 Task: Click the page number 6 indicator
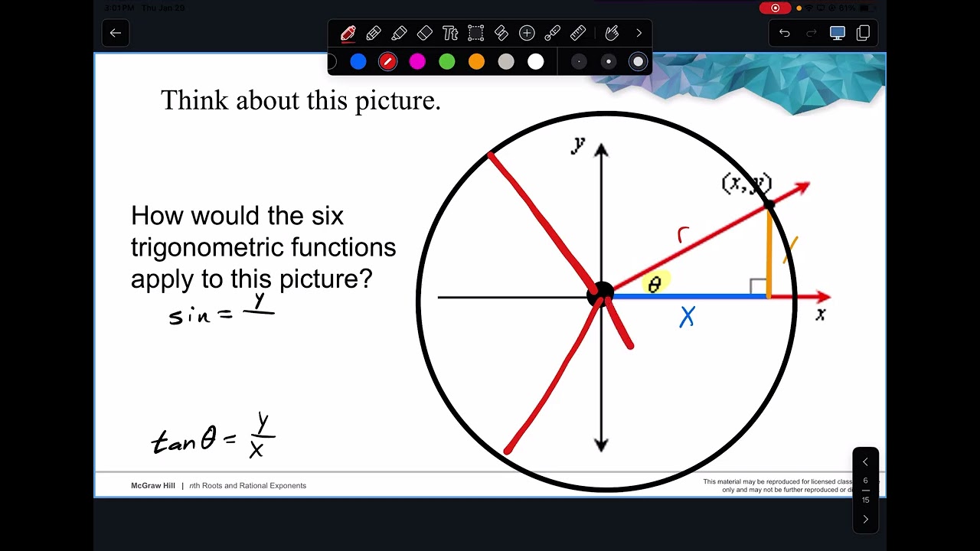[x=865, y=481]
